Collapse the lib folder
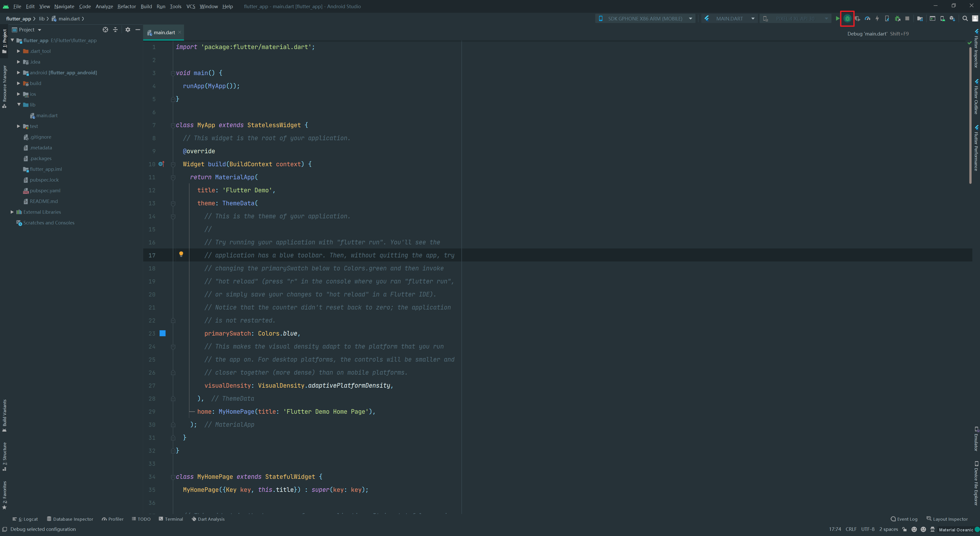Image resolution: width=980 pixels, height=536 pixels. [19, 104]
